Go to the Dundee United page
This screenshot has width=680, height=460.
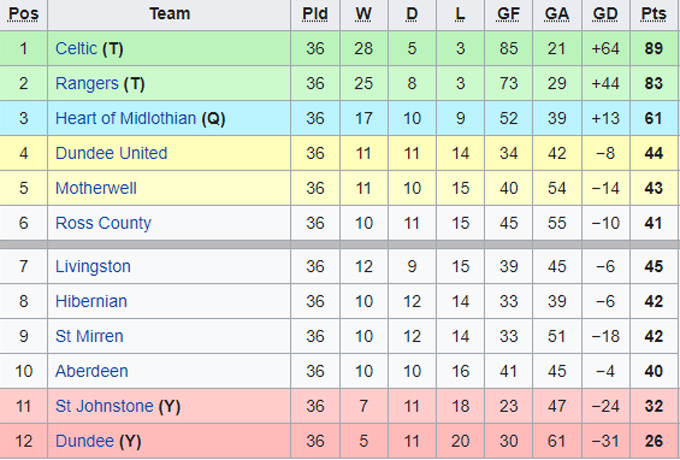pyautogui.click(x=111, y=153)
